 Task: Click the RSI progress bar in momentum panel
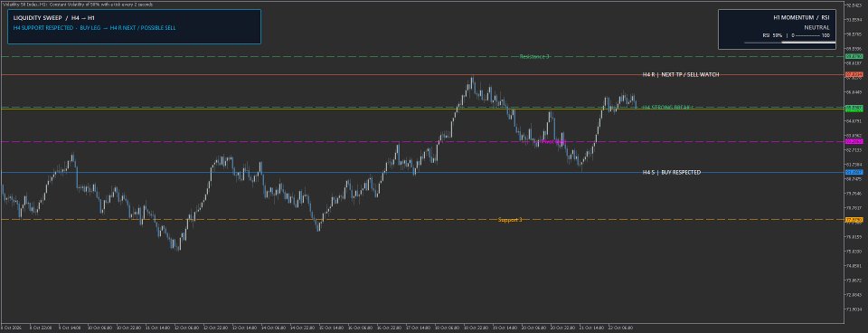pyautogui.click(x=789, y=43)
